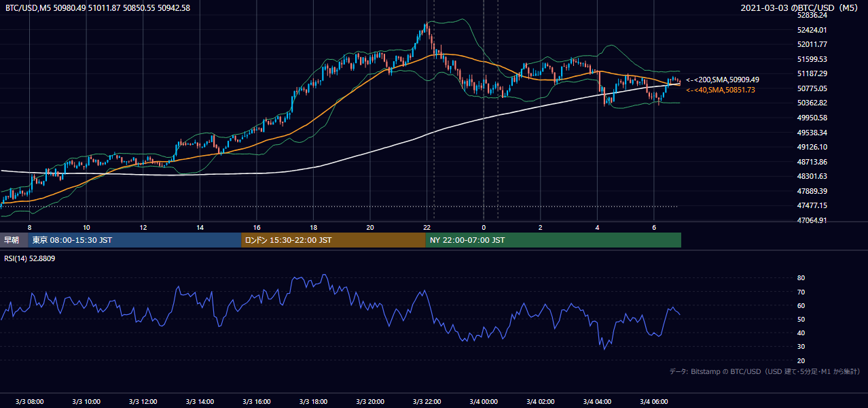Click the 40 SMA label reading 50851.73

click(721, 90)
